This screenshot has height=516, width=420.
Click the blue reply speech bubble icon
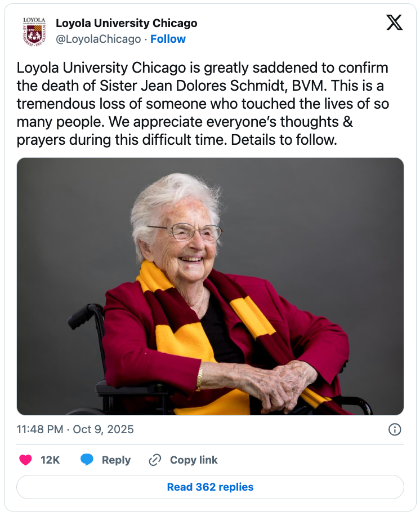pyautogui.click(x=87, y=460)
